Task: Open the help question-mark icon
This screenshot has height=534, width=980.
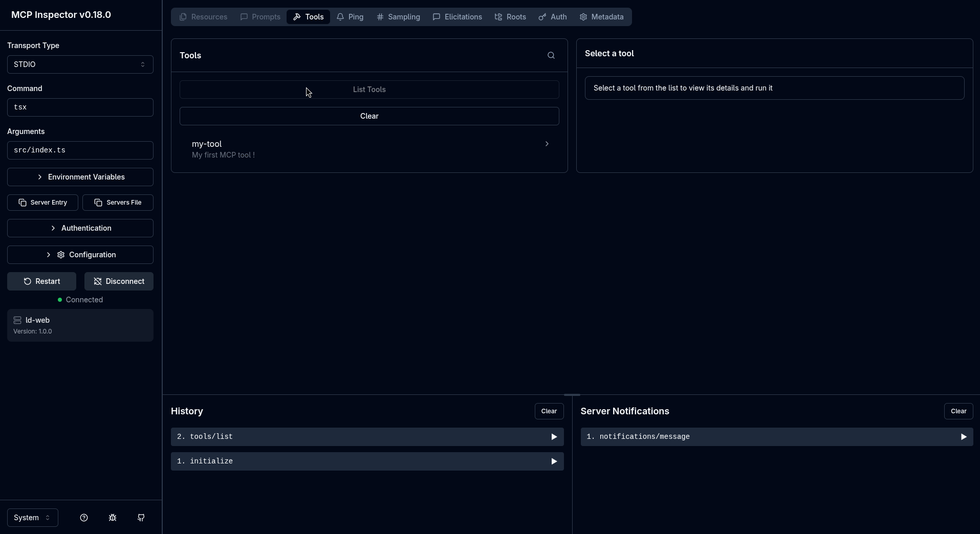Action: (x=84, y=518)
